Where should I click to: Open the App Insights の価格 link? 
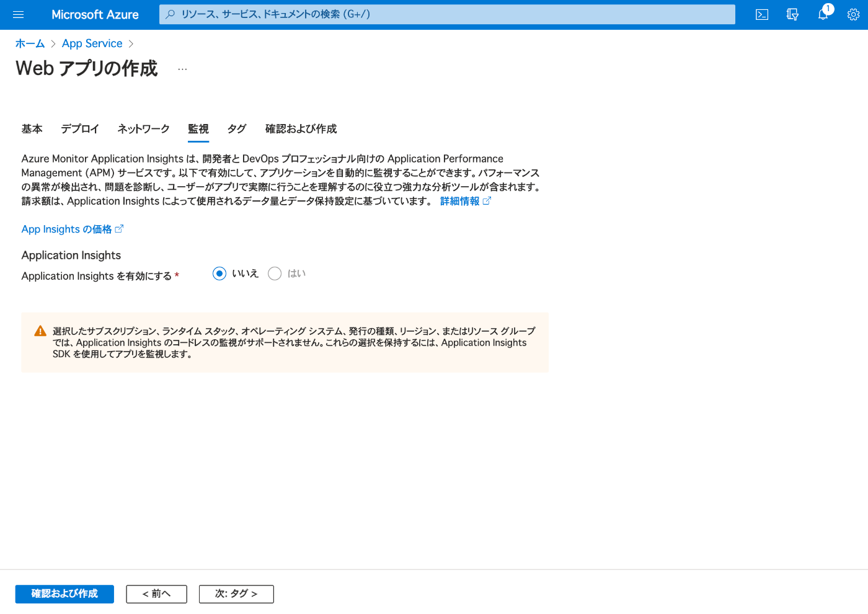click(67, 229)
